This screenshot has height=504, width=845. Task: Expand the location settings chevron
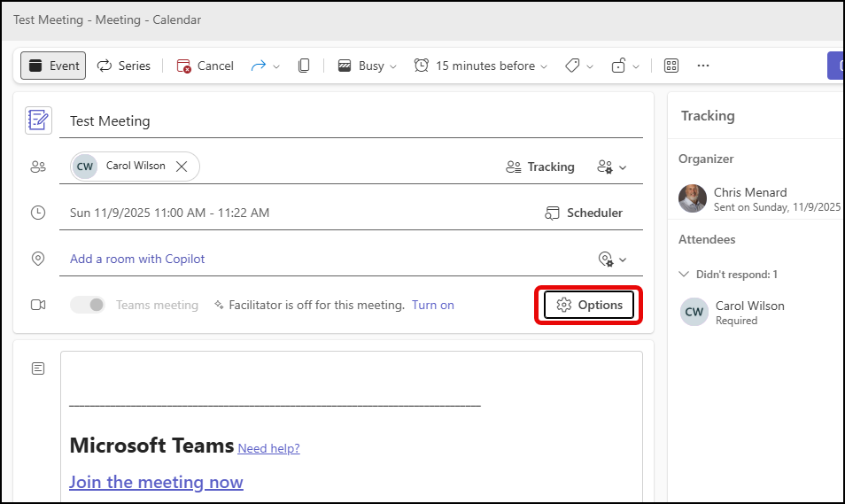[x=623, y=260]
